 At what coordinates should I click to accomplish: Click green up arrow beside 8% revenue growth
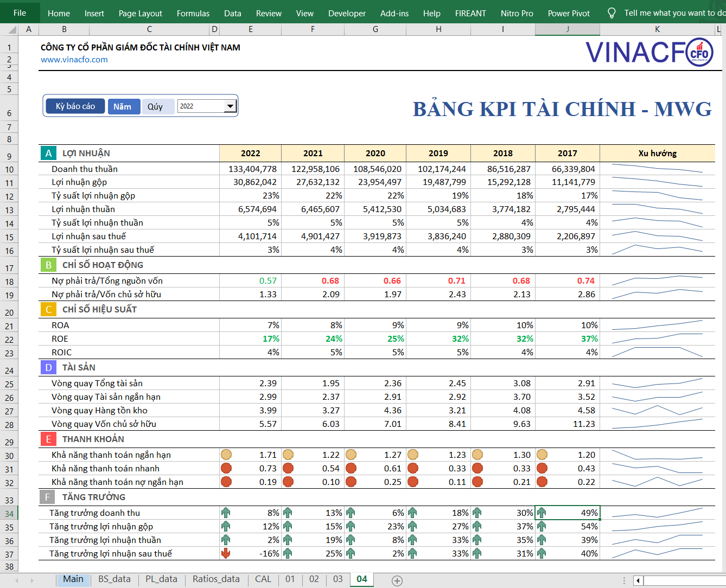226,513
